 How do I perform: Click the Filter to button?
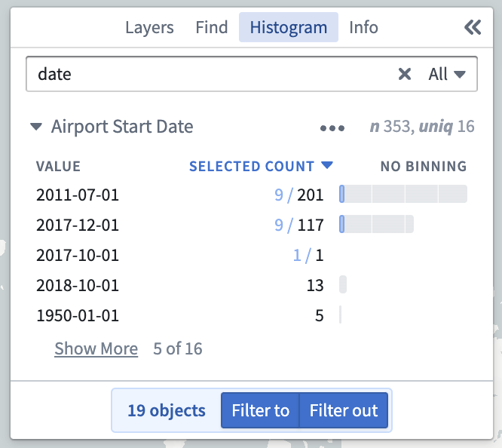pyautogui.click(x=260, y=410)
